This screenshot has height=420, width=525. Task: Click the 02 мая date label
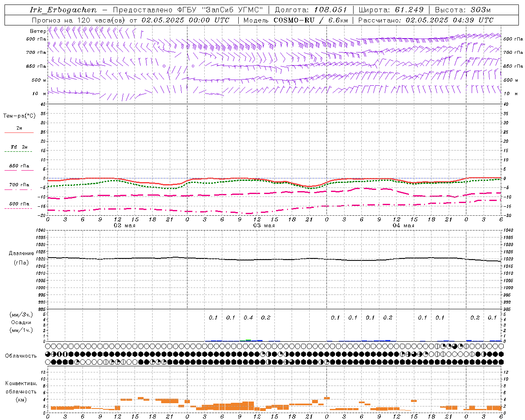tap(124, 226)
